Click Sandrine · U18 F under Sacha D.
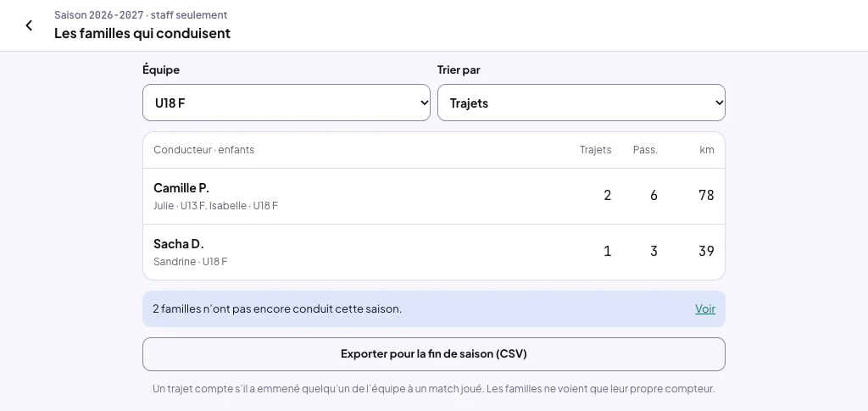The image size is (868, 411). [191, 262]
